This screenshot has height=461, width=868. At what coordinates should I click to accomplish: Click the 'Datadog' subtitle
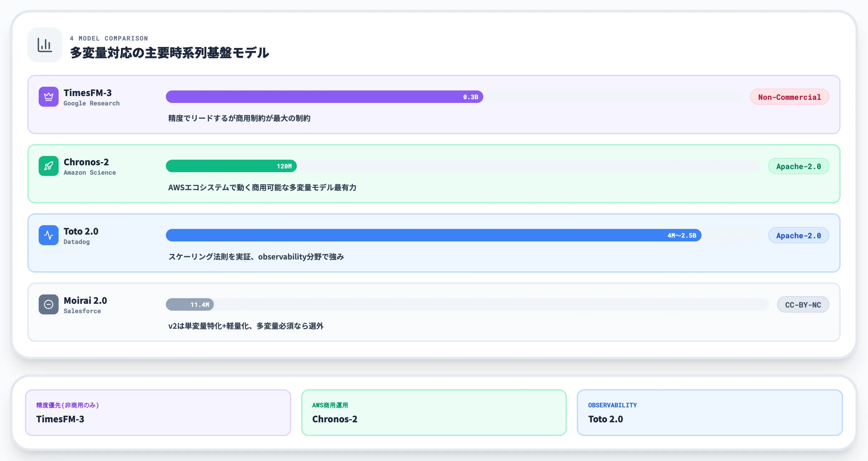(x=76, y=242)
